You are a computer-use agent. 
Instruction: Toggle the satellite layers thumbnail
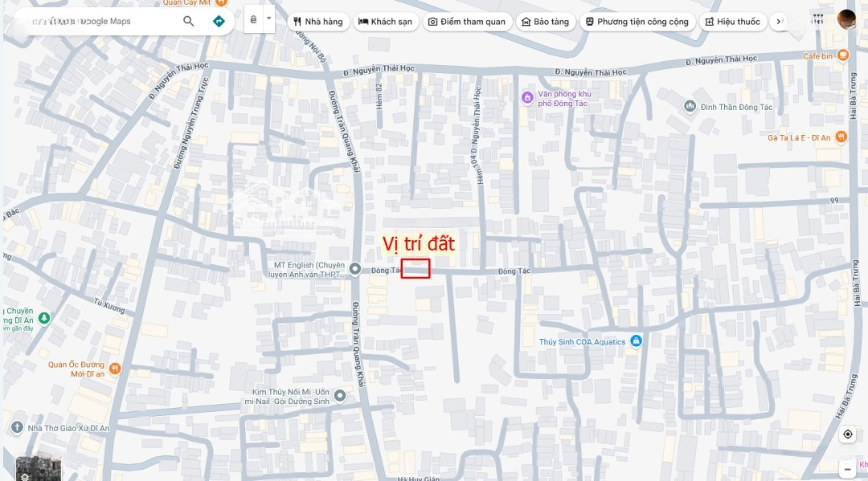click(38, 469)
